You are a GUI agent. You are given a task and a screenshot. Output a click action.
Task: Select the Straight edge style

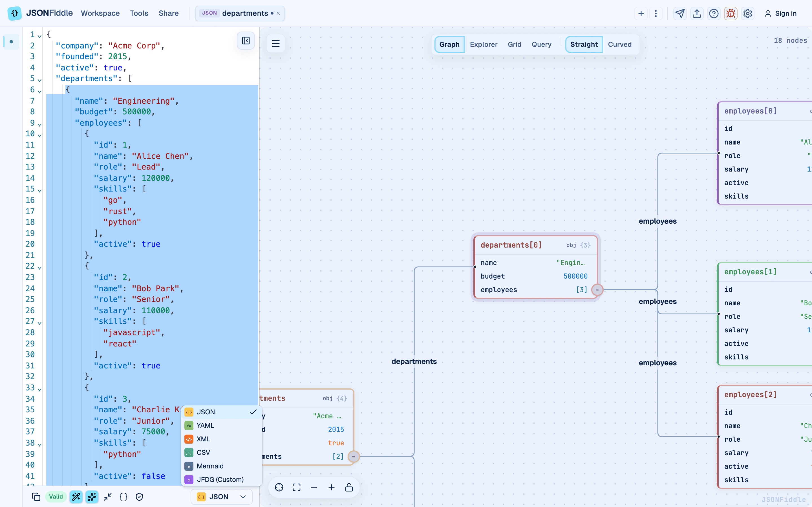(584, 44)
